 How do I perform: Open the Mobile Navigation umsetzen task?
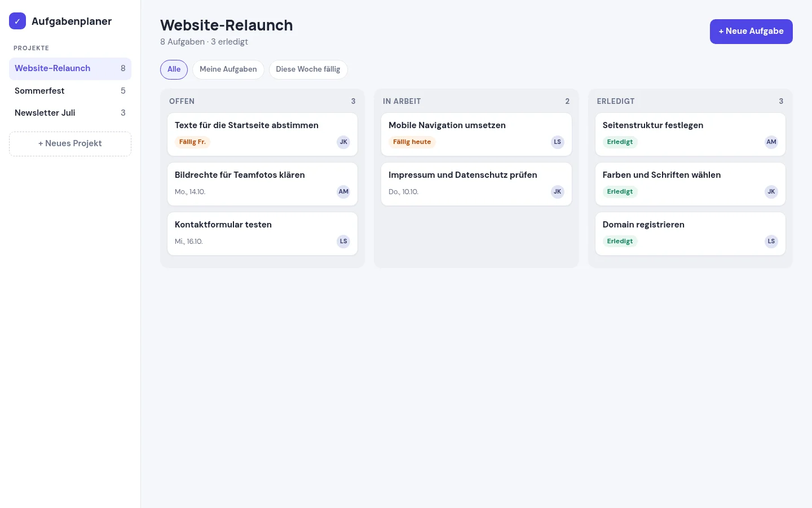point(476,134)
